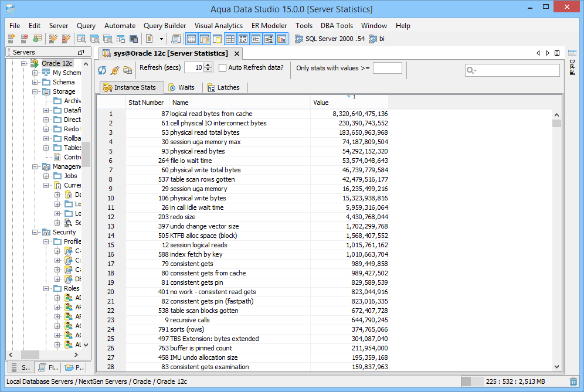Click the left tab navigation arrow
This screenshot has height=392, width=584.
click(538, 53)
